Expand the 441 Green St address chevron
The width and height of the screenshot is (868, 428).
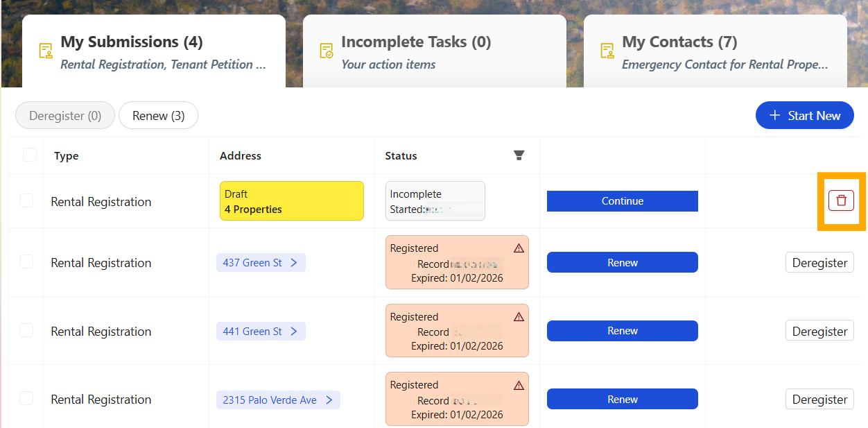294,332
